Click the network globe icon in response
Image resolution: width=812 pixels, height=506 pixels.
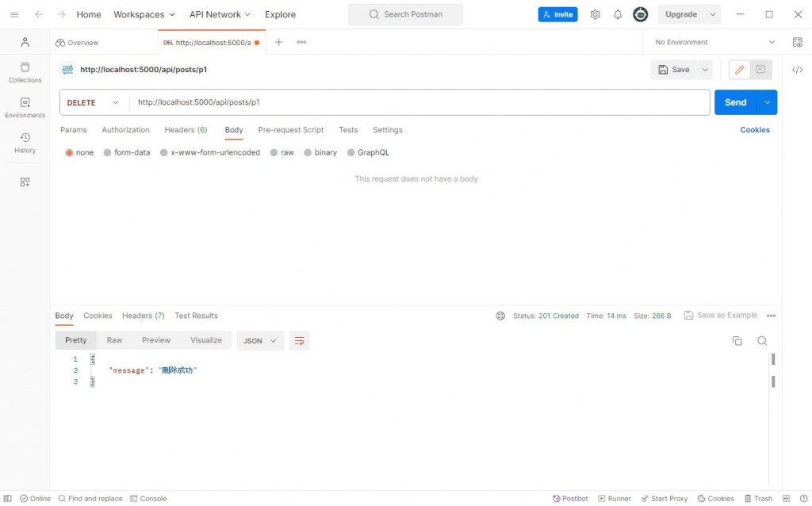500,316
